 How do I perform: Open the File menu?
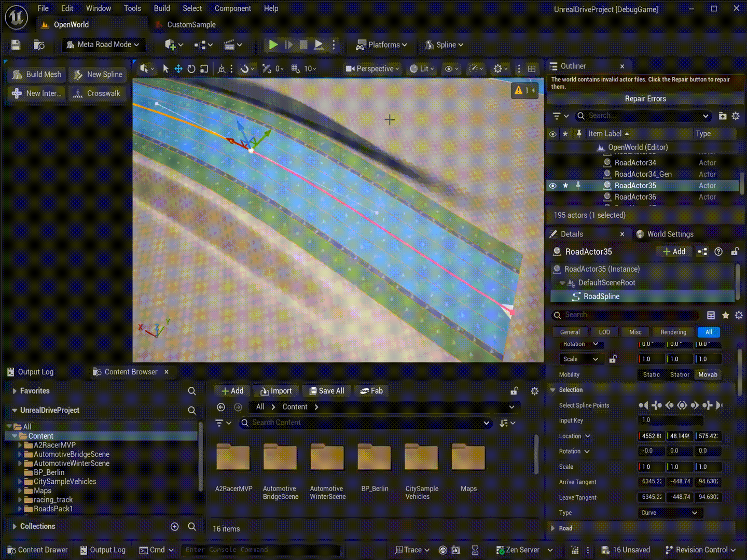point(43,8)
